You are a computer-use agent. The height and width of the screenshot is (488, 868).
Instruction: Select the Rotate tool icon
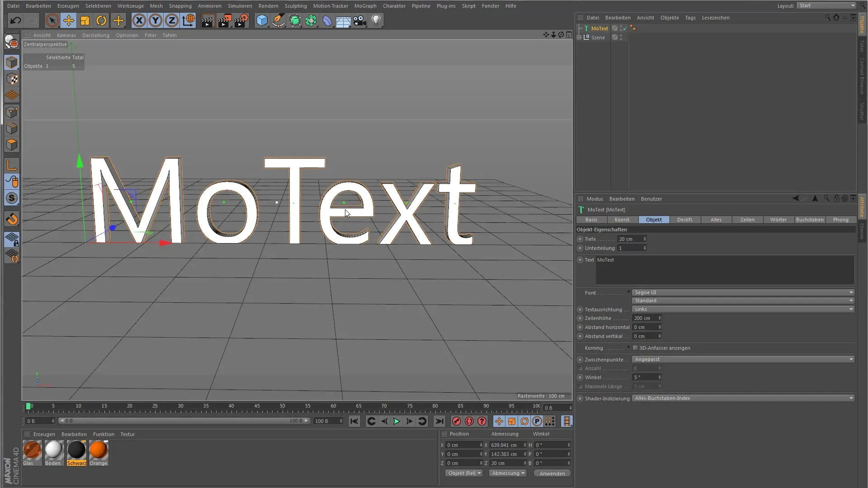[101, 20]
